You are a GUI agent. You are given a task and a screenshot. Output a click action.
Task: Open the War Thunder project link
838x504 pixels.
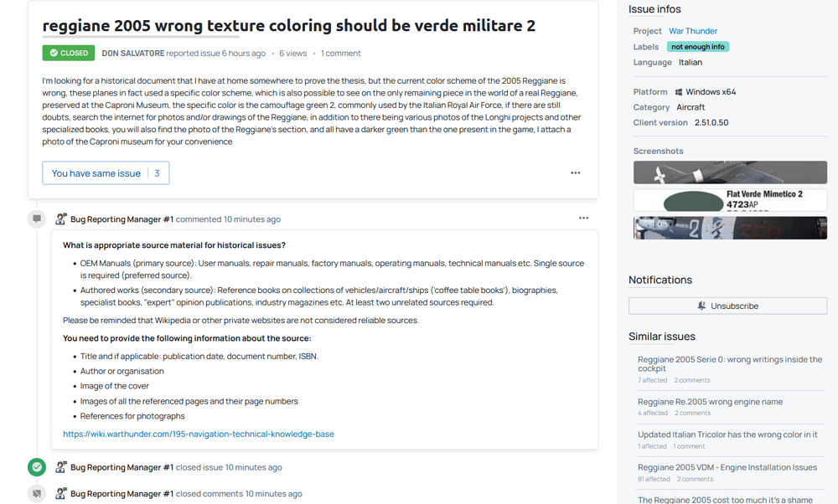tap(693, 31)
